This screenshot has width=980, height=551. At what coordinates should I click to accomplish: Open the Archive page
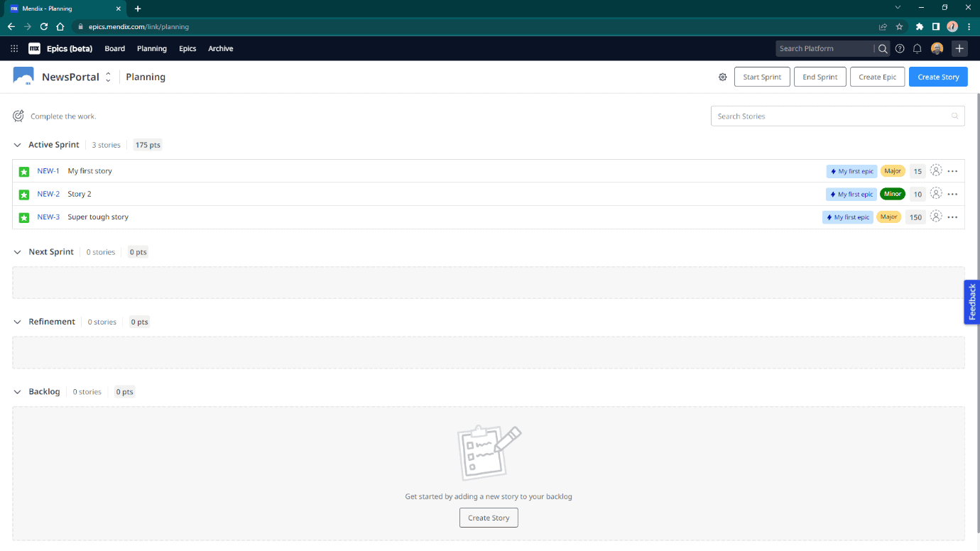[220, 48]
